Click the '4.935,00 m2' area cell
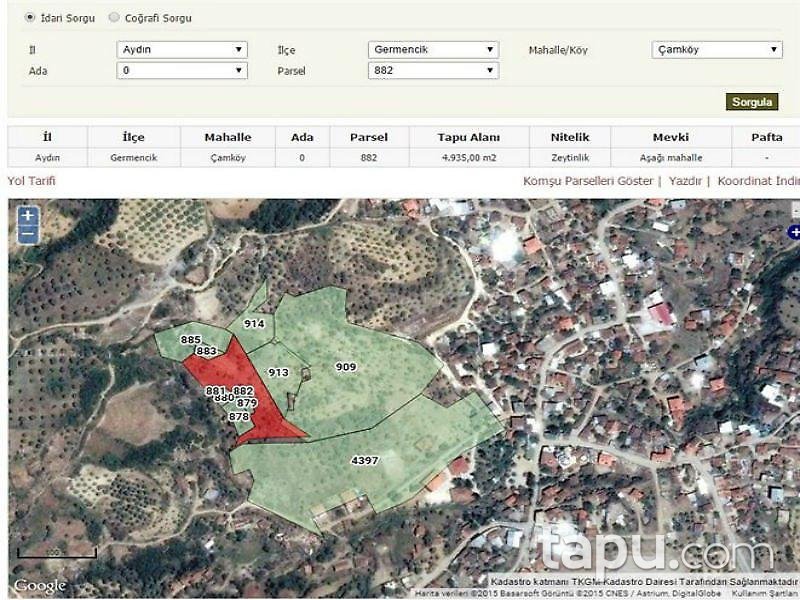800x600 pixels. pyautogui.click(x=469, y=158)
